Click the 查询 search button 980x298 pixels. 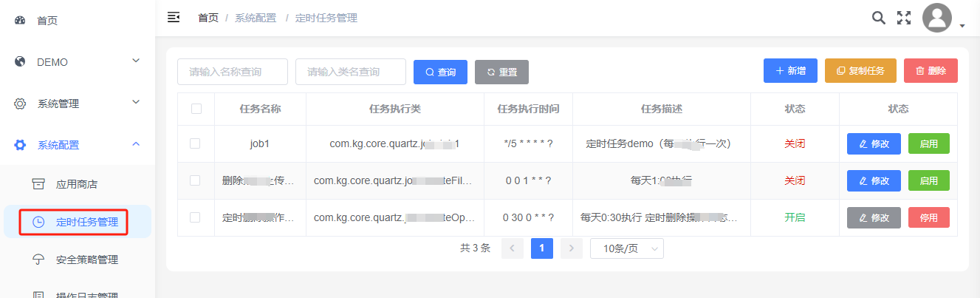click(x=440, y=72)
